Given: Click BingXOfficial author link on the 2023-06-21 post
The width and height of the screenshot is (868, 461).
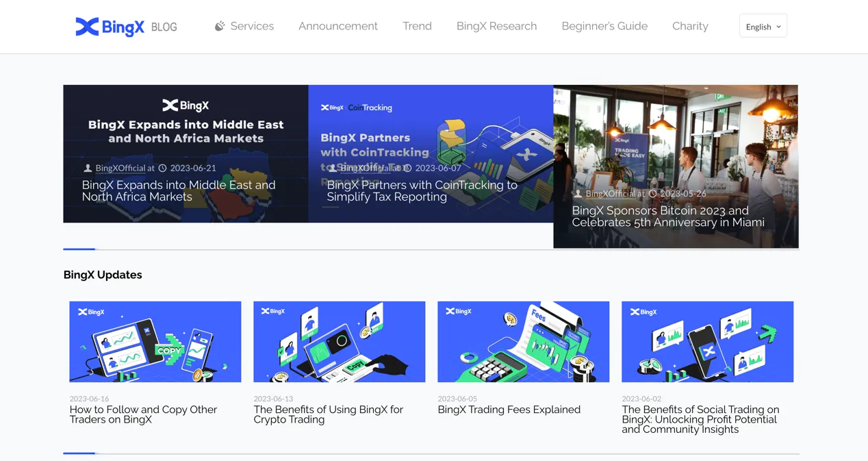Looking at the screenshot, I should click(120, 168).
